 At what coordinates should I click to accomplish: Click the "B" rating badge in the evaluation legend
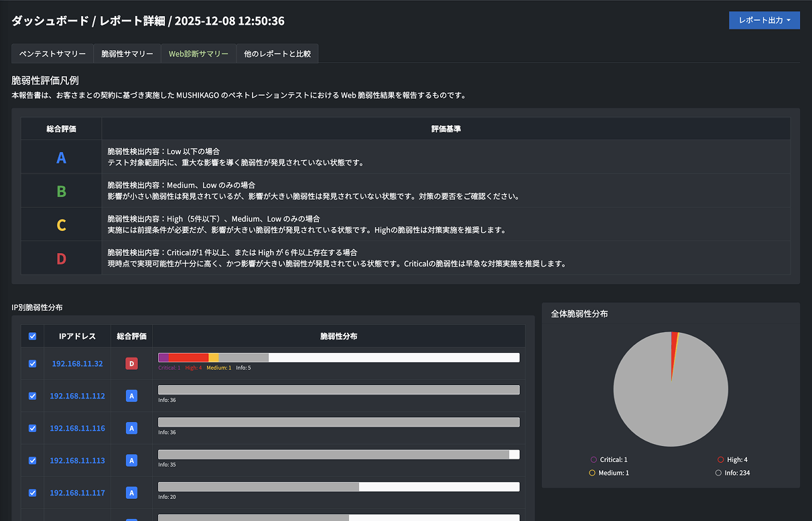[61, 191]
